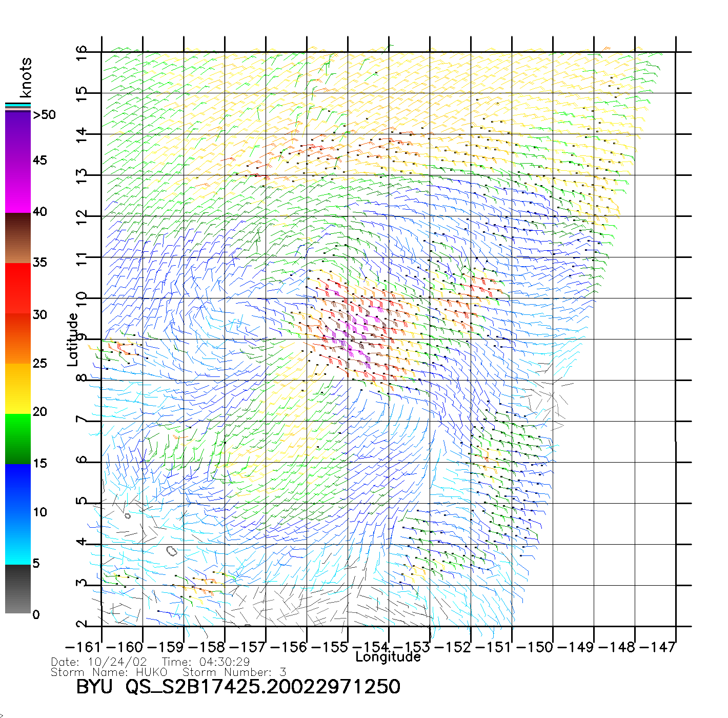Click the BYU QS_S2B17425 file title
Image resolution: width=728 pixels, height=718 pixels.
(x=238, y=687)
